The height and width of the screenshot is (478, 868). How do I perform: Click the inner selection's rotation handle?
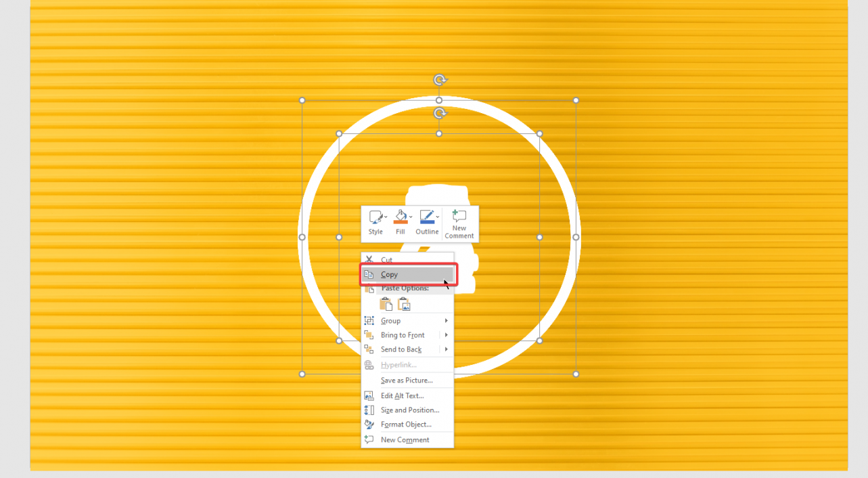[439, 113]
